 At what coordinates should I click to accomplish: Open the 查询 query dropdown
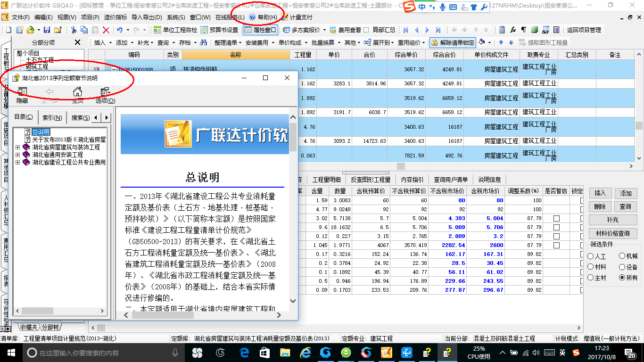166,42
